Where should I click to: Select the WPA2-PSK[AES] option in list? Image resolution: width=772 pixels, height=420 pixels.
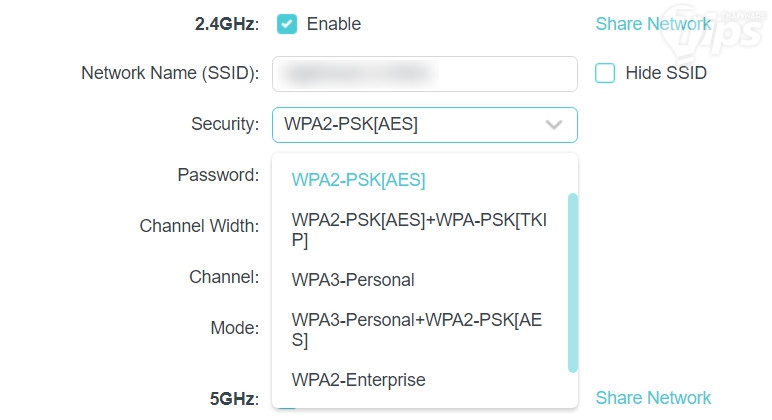[x=358, y=180]
